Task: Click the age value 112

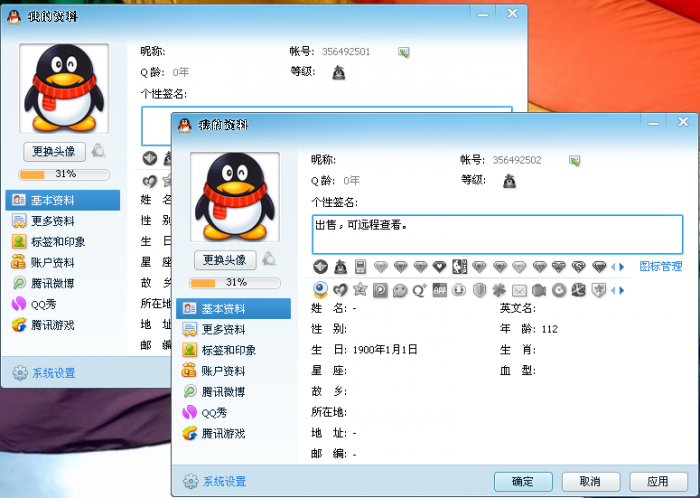Action: point(550,329)
